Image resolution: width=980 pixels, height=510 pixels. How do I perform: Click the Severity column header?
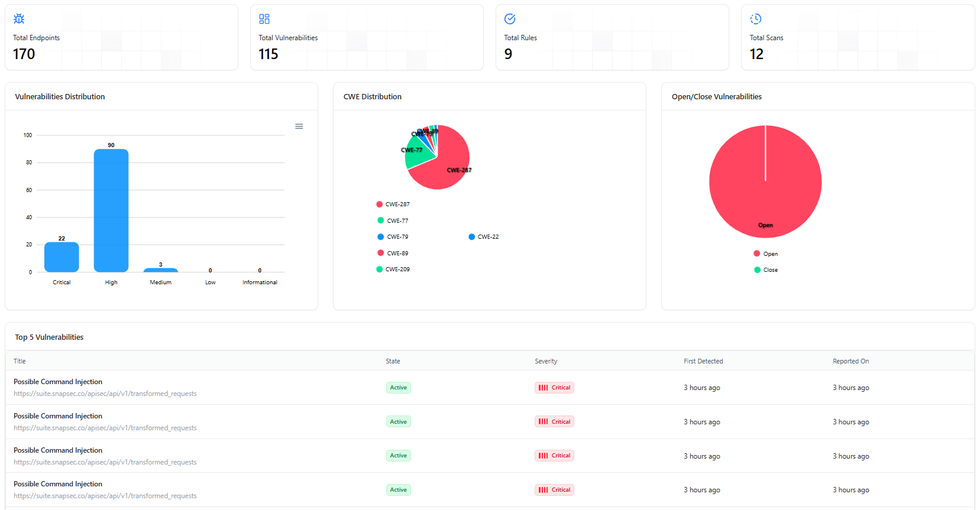[x=546, y=361]
